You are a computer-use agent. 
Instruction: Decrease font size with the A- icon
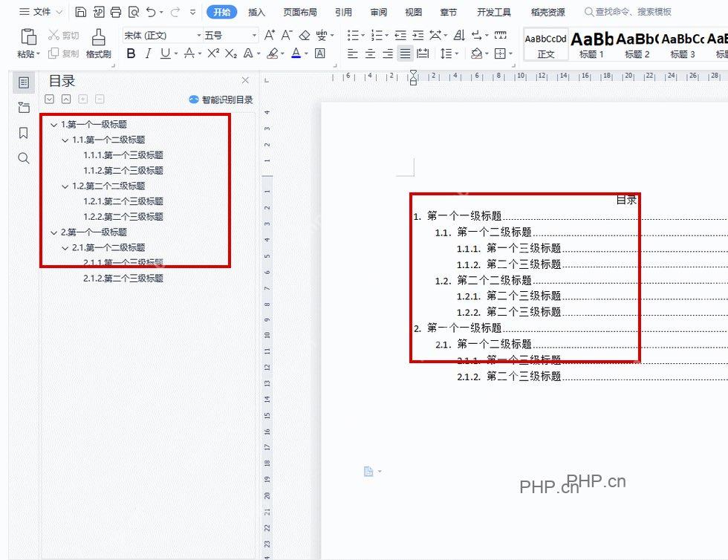[287, 35]
